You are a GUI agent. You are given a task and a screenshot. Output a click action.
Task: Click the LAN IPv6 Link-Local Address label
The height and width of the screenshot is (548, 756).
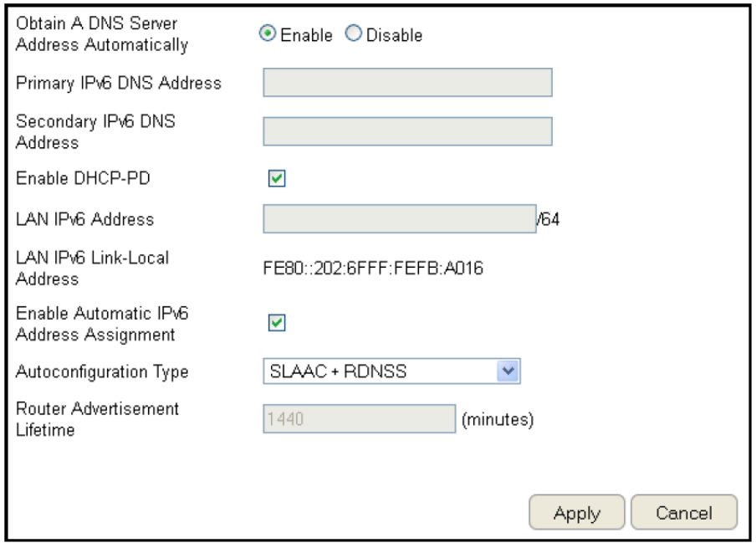click(93, 268)
